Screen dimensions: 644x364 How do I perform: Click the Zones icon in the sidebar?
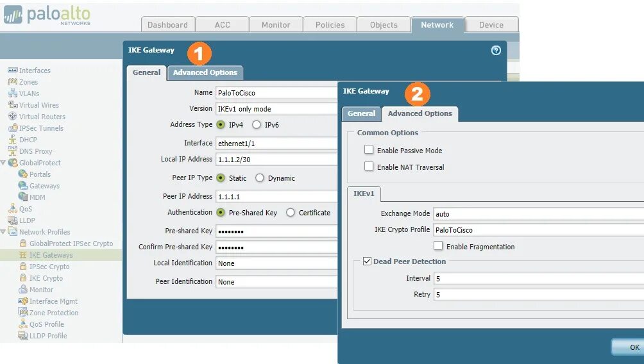(13, 81)
